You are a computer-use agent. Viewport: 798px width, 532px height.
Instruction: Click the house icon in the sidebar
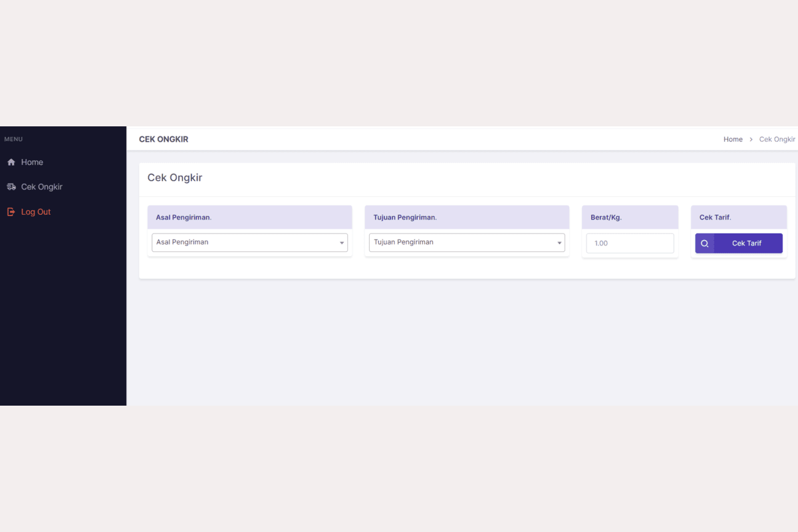(11, 162)
